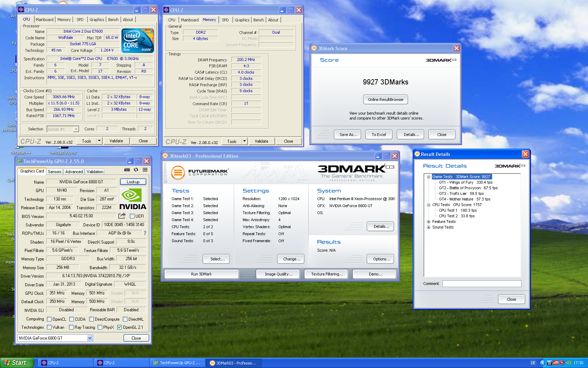This screenshot has height=368, width=588.
Task: Minimize the 3DMark03 Professional Edition window
Action: [x=378, y=156]
